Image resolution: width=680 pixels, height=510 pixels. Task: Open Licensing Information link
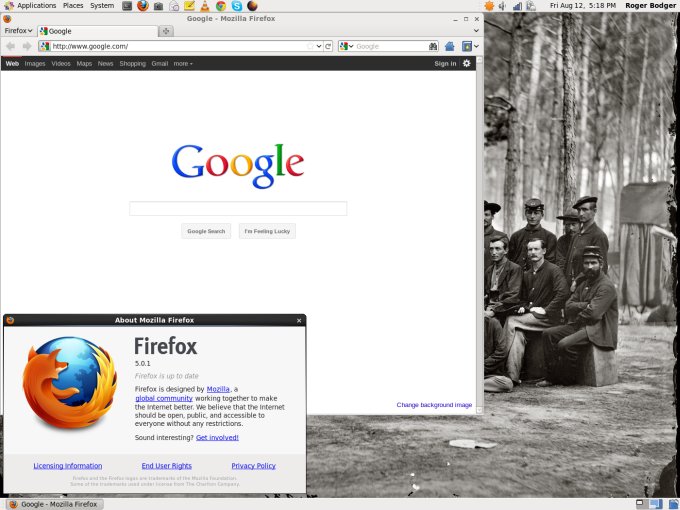[x=68, y=466]
